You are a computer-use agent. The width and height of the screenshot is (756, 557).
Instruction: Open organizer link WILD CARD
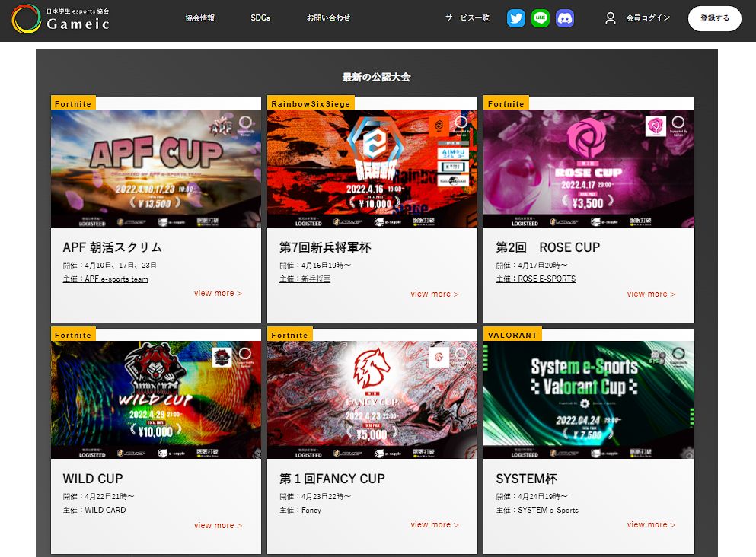point(94,511)
